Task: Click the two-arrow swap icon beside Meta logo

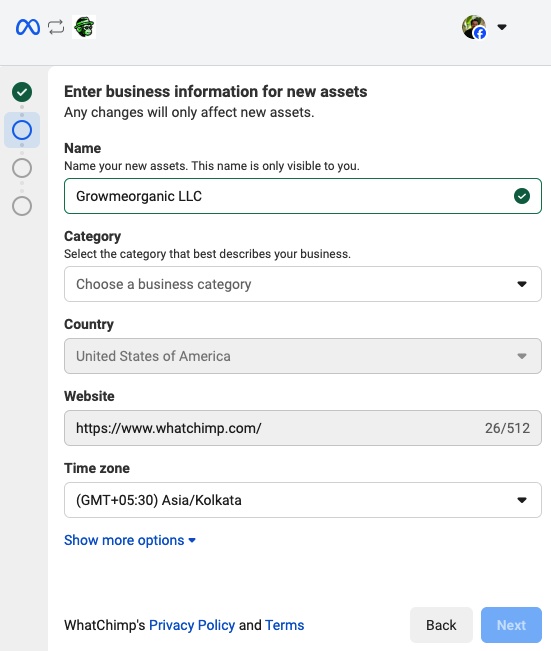Action: pyautogui.click(x=56, y=27)
